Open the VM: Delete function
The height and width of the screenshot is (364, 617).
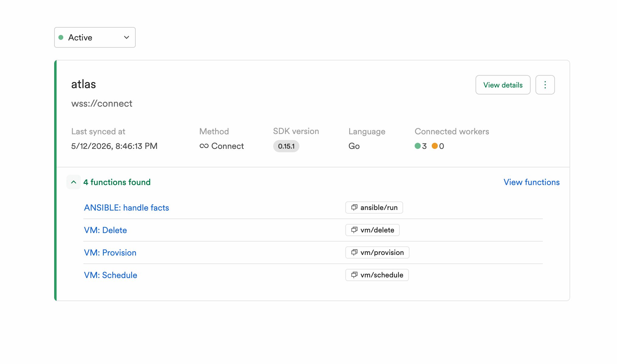[105, 230]
